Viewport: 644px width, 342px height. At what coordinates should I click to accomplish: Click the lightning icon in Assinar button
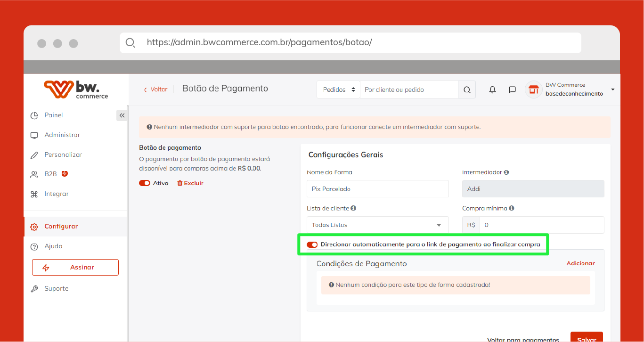coord(46,268)
